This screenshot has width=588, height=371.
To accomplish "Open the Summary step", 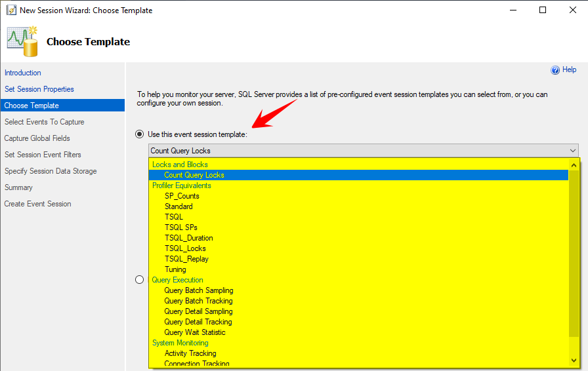I will click(x=18, y=187).
